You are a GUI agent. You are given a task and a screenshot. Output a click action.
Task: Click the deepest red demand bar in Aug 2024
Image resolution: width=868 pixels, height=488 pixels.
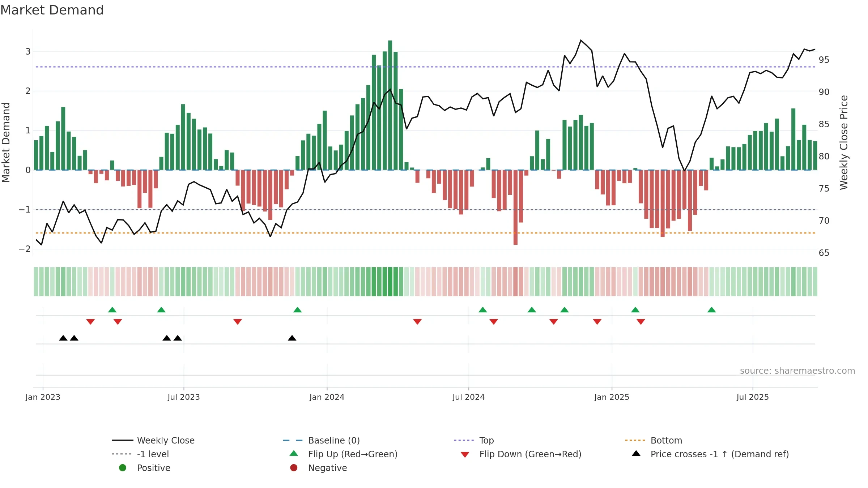click(x=515, y=207)
